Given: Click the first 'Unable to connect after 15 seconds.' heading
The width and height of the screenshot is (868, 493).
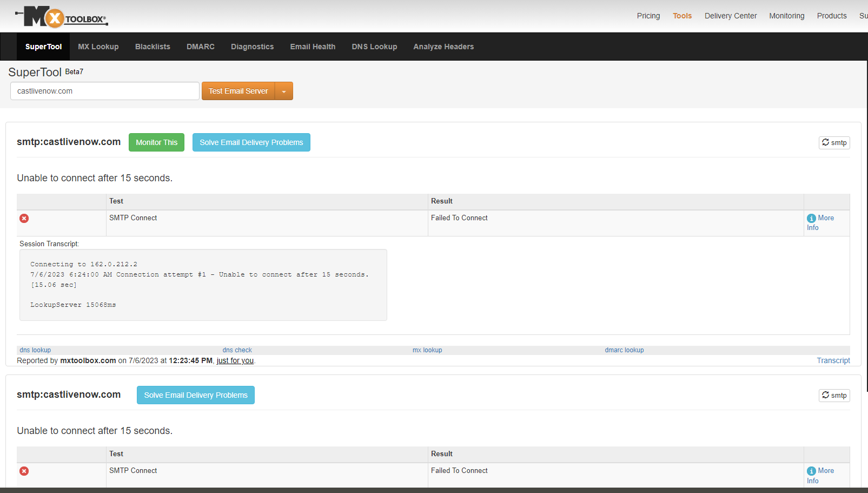Looking at the screenshot, I should pos(95,178).
